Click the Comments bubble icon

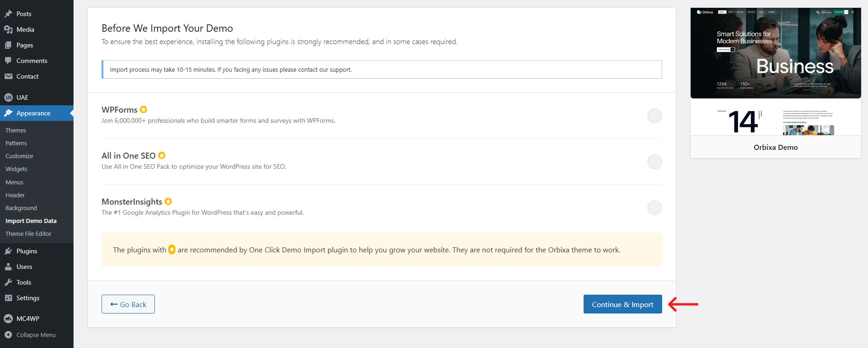coord(8,61)
